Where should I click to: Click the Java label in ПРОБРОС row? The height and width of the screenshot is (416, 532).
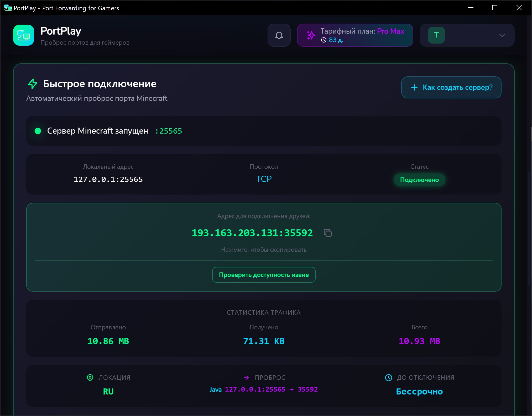coord(216,389)
